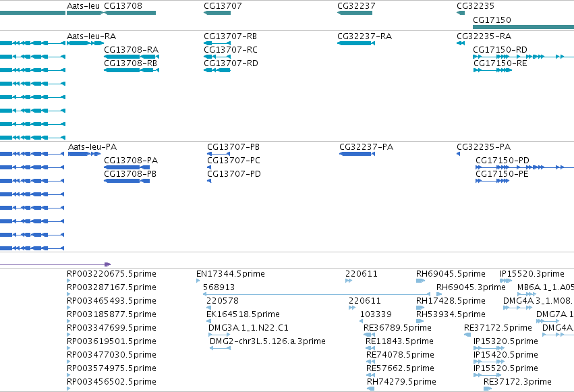The image size is (574, 392).
Task: Click the RE74078.5prime feature
Action: click(400, 355)
